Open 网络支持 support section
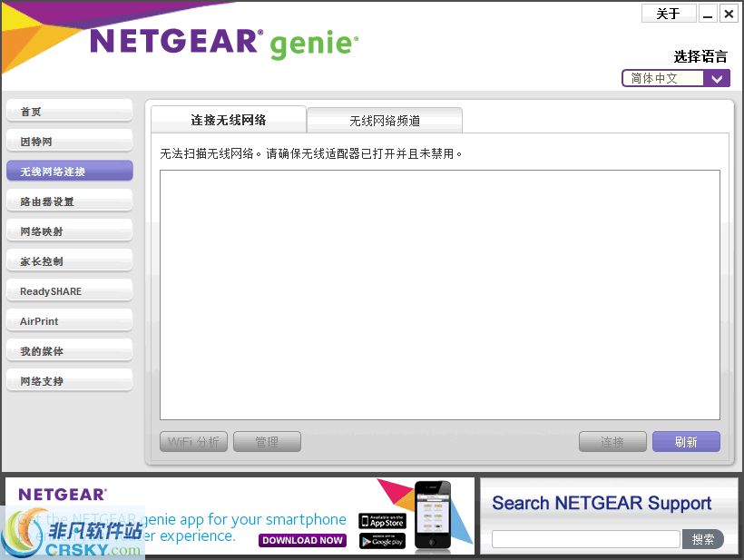Screen dimensions: 744x560 click(x=69, y=380)
